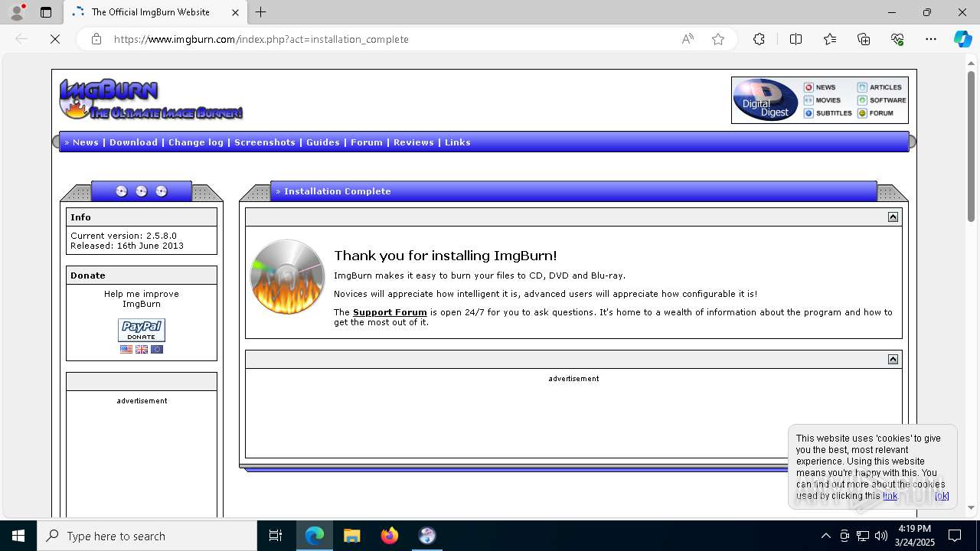Toggle Read aloud in address bar
980x551 pixels.
(x=688, y=39)
